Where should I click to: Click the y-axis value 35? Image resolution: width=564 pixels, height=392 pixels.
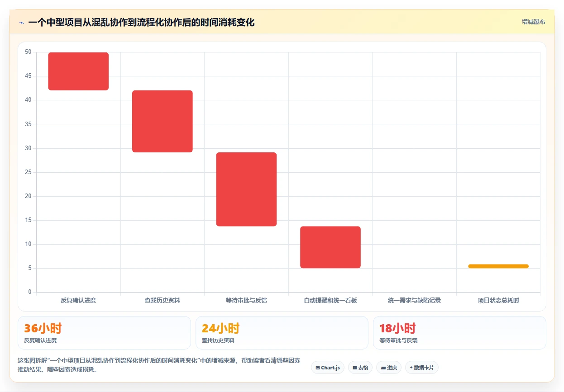28,124
